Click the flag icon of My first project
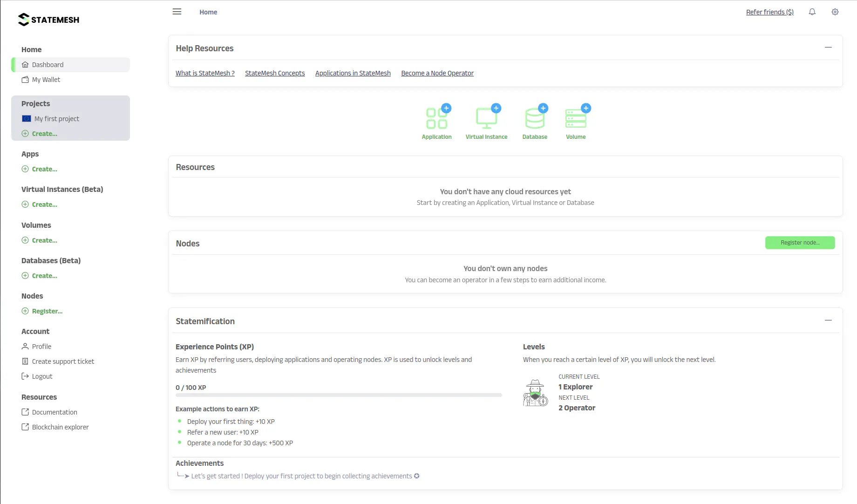 click(27, 119)
